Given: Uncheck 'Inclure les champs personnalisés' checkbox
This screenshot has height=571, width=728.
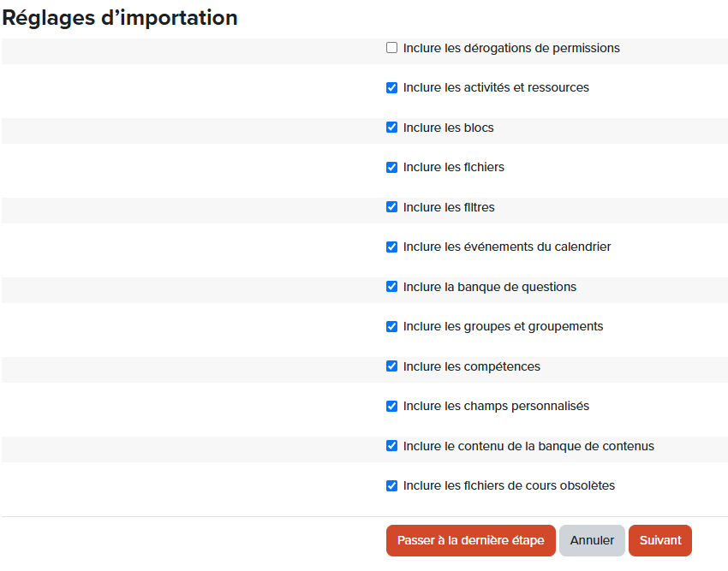Looking at the screenshot, I should click(392, 406).
